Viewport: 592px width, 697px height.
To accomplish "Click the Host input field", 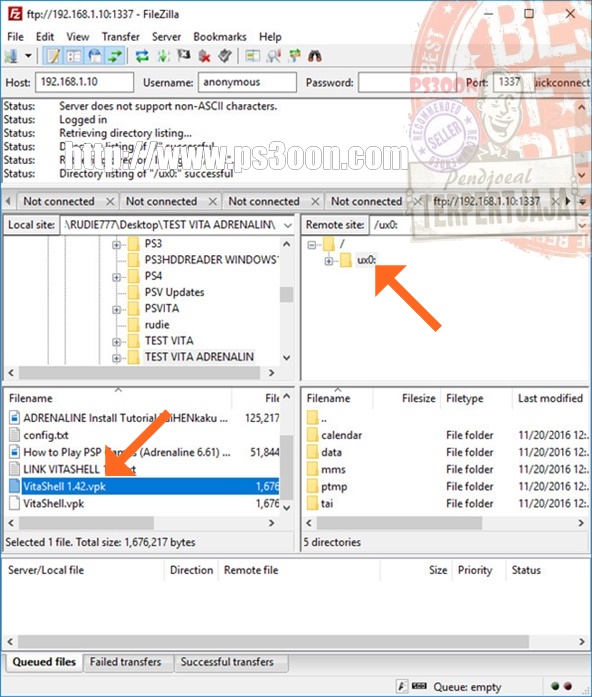I will pos(84,82).
